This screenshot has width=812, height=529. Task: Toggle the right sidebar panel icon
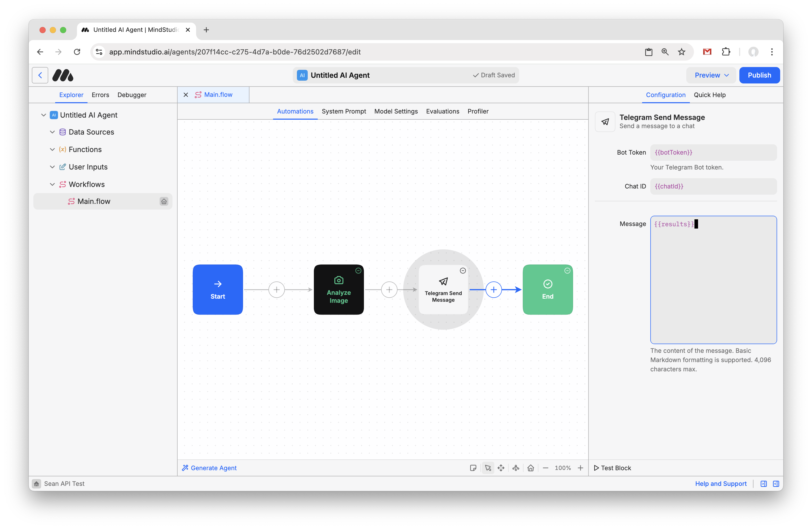pyautogui.click(x=776, y=484)
